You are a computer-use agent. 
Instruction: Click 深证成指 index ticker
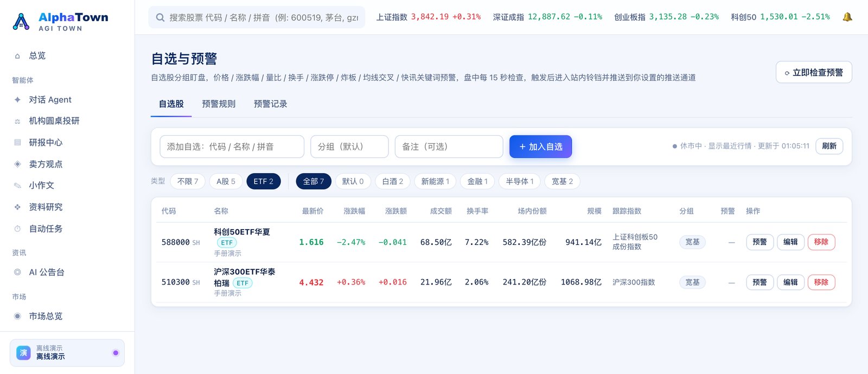(547, 17)
